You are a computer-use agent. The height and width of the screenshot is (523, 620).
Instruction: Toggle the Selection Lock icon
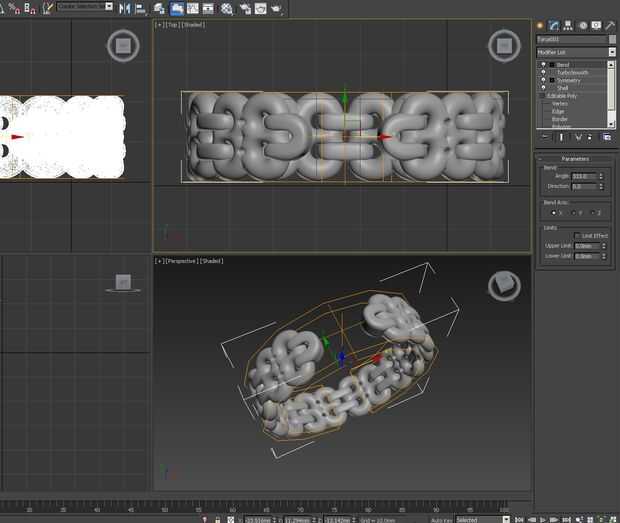[x=217, y=519]
